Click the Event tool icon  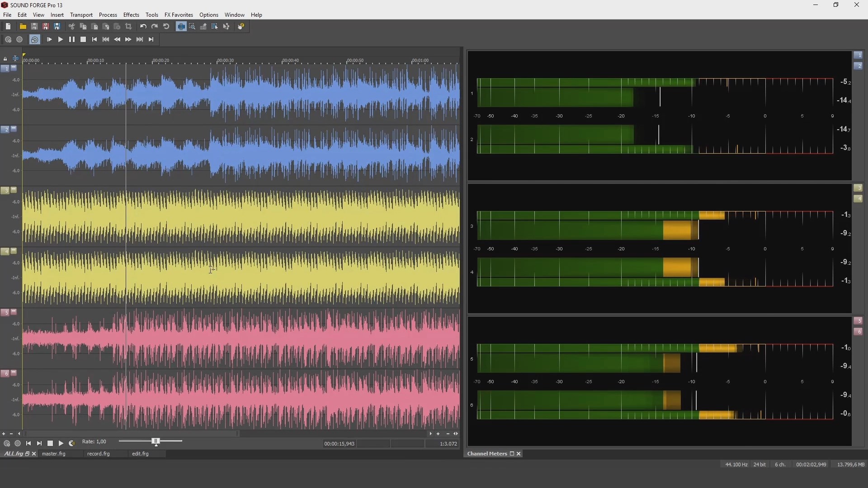point(215,27)
